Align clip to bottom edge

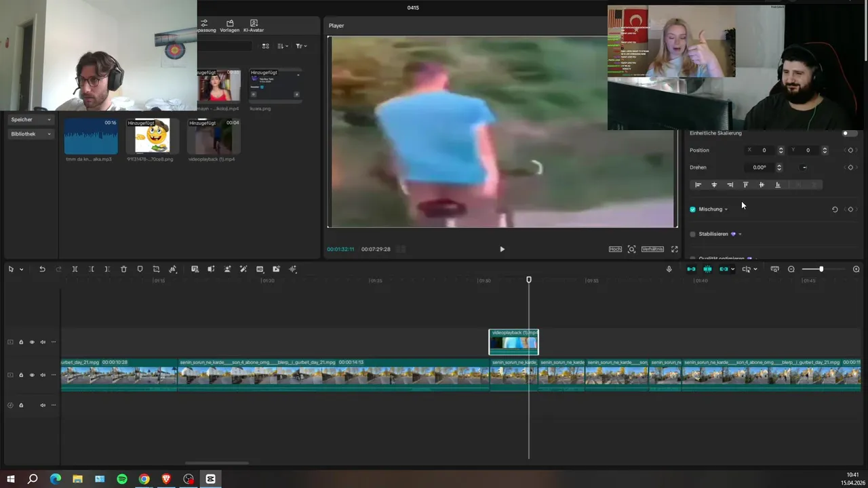777,185
